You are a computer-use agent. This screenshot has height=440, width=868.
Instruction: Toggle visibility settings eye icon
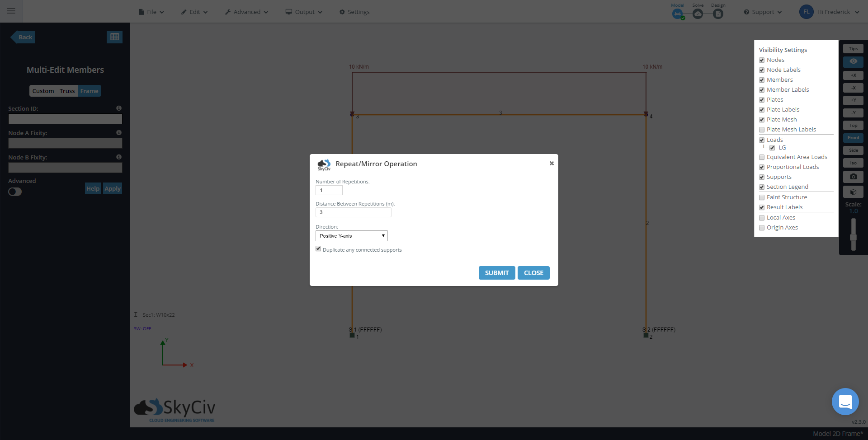coord(853,61)
